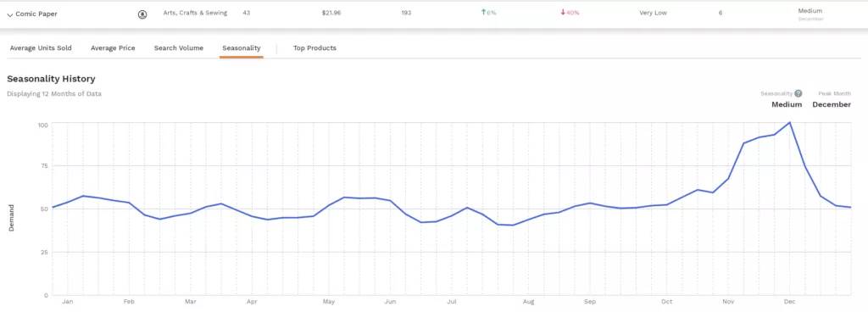Click the Very Low competition cell

[654, 13]
